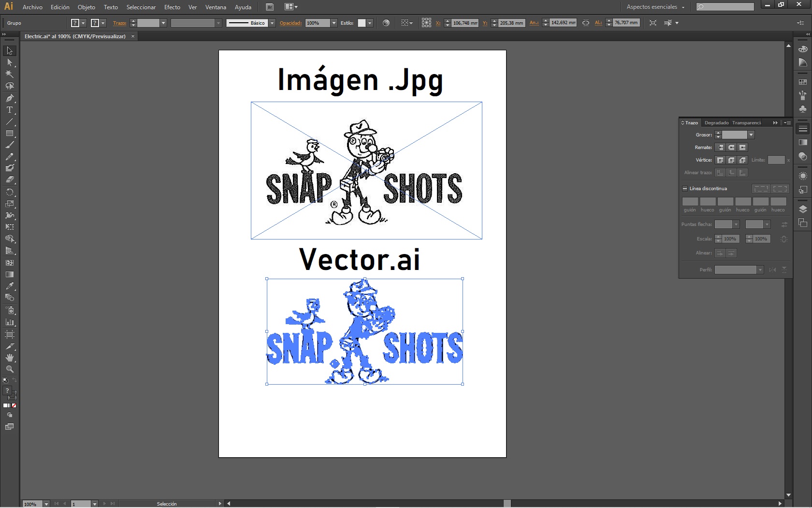The height and width of the screenshot is (508, 812).
Task: Select the Paintbrush tool
Action: coord(10,145)
